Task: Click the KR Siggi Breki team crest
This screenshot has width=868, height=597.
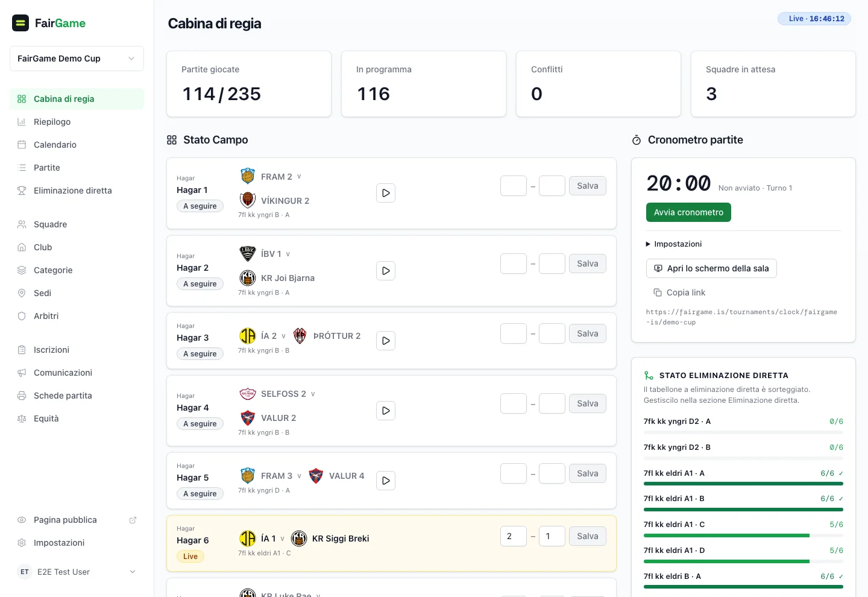Action: tap(299, 539)
